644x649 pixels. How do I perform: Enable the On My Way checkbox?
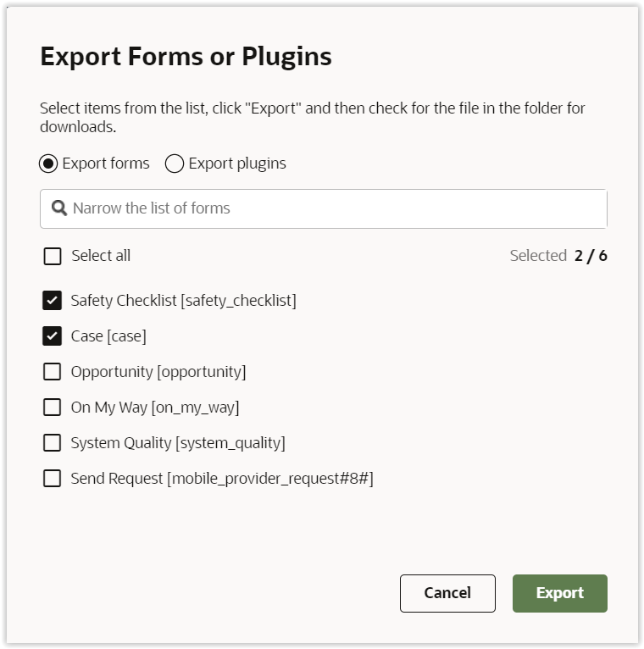tap(53, 408)
